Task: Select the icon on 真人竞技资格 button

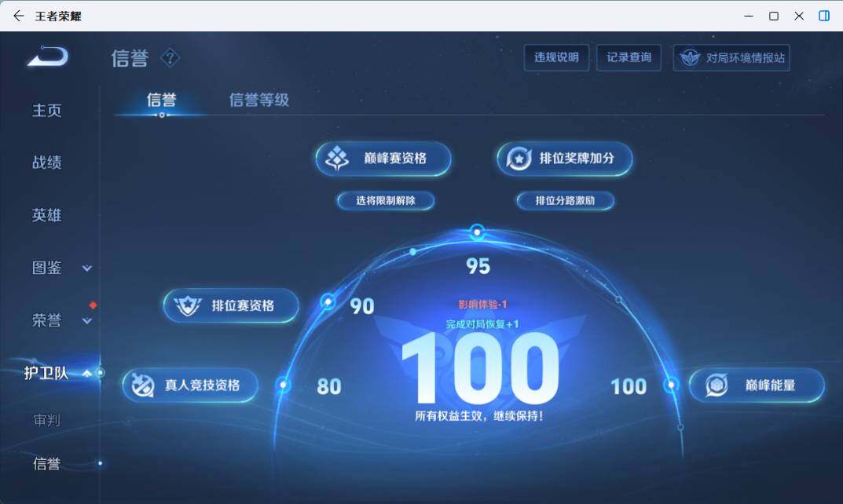Action: [143, 385]
